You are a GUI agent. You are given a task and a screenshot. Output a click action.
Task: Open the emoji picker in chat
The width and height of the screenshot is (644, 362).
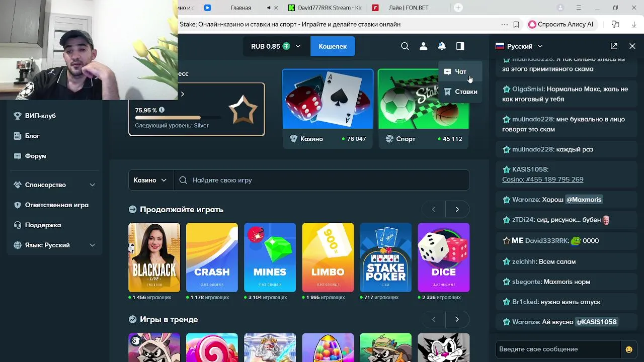(629, 349)
